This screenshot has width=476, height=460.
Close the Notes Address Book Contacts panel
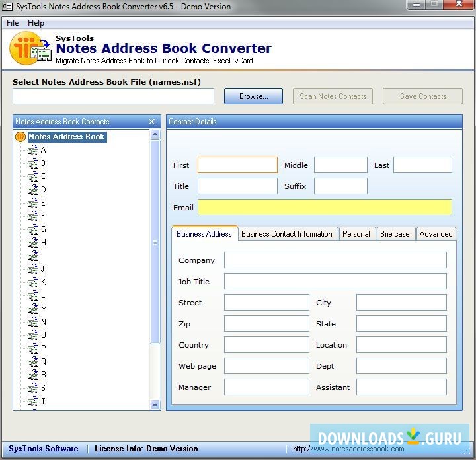pyautogui.click(x=152, y=122)
